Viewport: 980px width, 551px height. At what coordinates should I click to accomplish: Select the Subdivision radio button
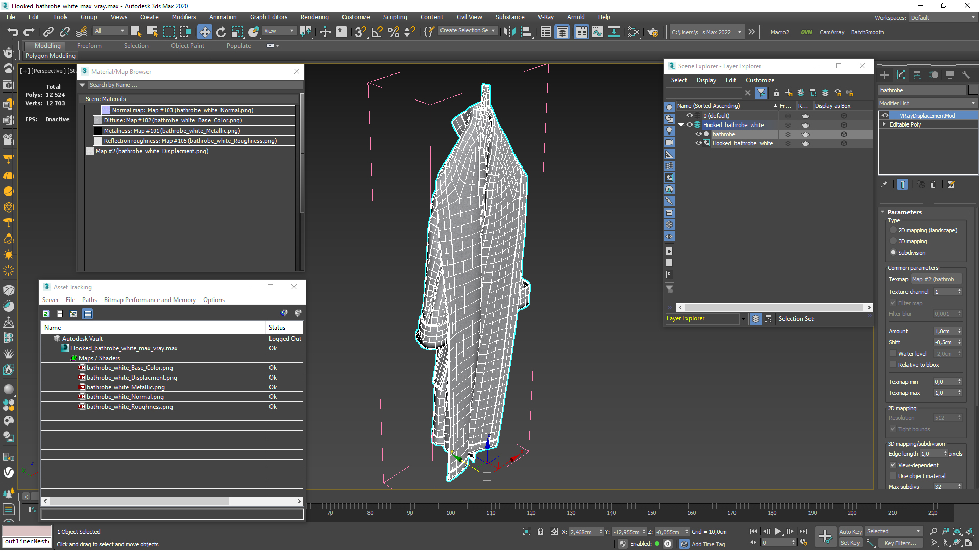893,253
